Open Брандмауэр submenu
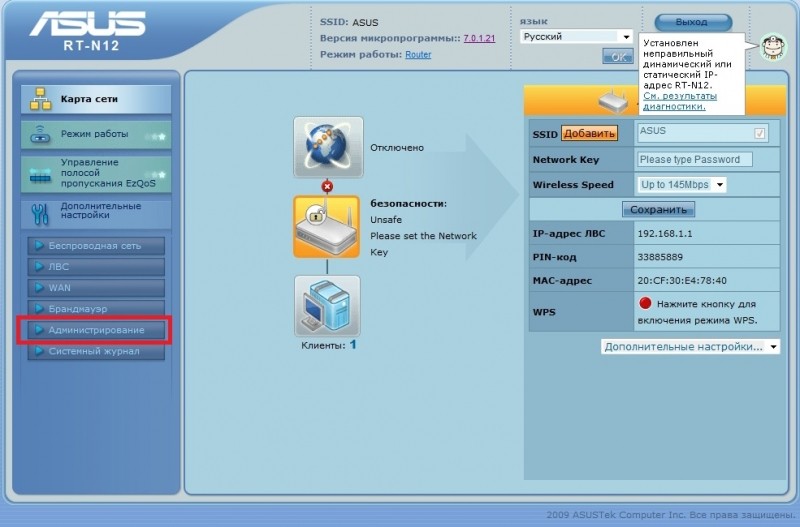Viewport: 800px width, 527px height. point(96,309)
